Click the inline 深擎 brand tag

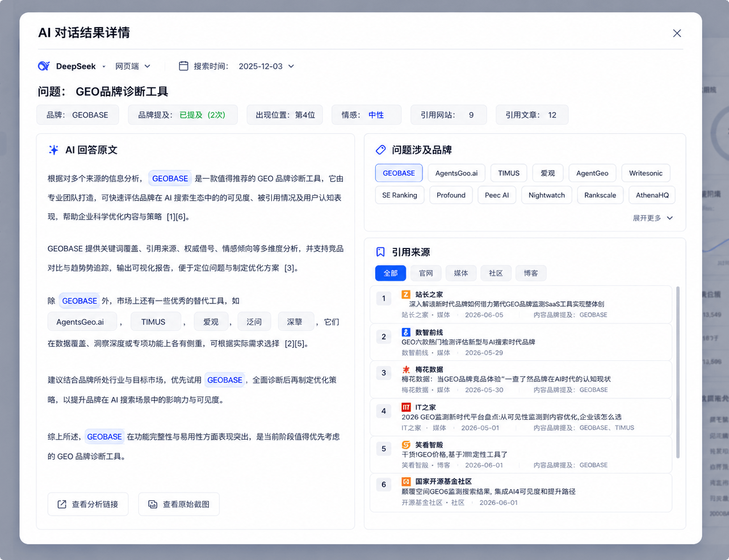295,322
